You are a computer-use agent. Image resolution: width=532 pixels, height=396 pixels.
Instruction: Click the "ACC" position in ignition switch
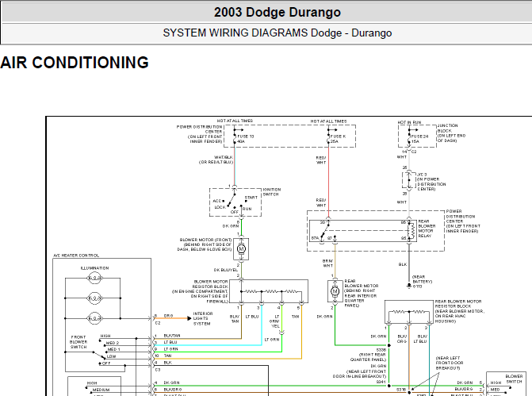pyautogui.click(x=217, y=201)
